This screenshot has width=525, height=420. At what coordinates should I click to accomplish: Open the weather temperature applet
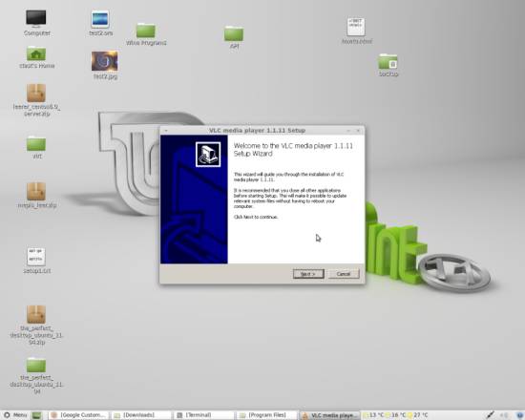click(396, 415)
